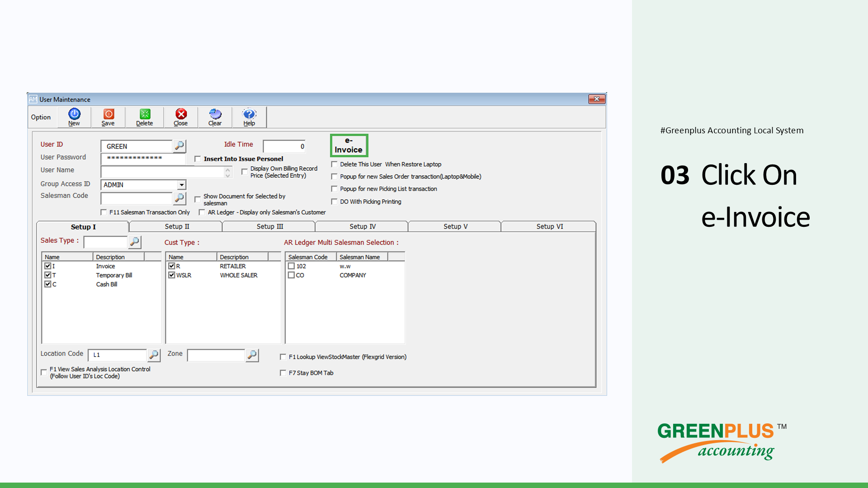Screen dimensions: 868x488
Task: Uncheck the WHOLE SALER cust type
Action: [172, 275]
